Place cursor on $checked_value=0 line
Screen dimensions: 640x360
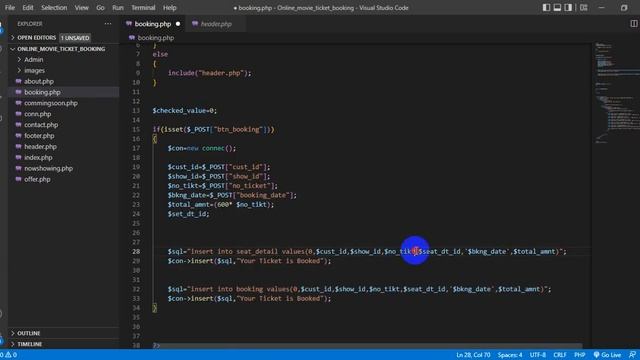coord(184,111)
